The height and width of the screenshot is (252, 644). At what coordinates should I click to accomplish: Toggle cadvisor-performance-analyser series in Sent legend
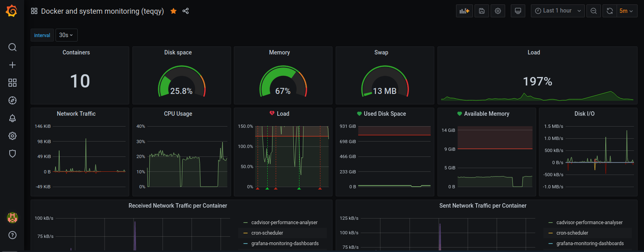[589, 223]
